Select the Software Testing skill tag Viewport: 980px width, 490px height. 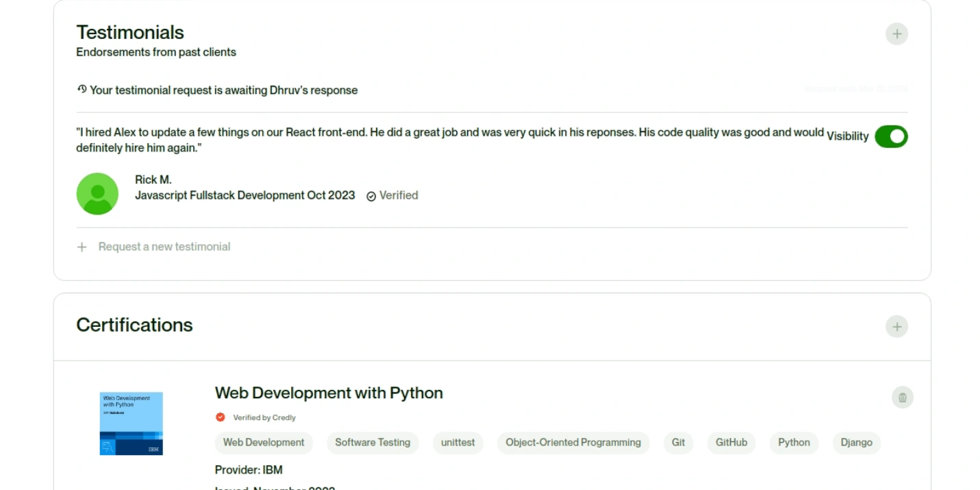point(373,443)
